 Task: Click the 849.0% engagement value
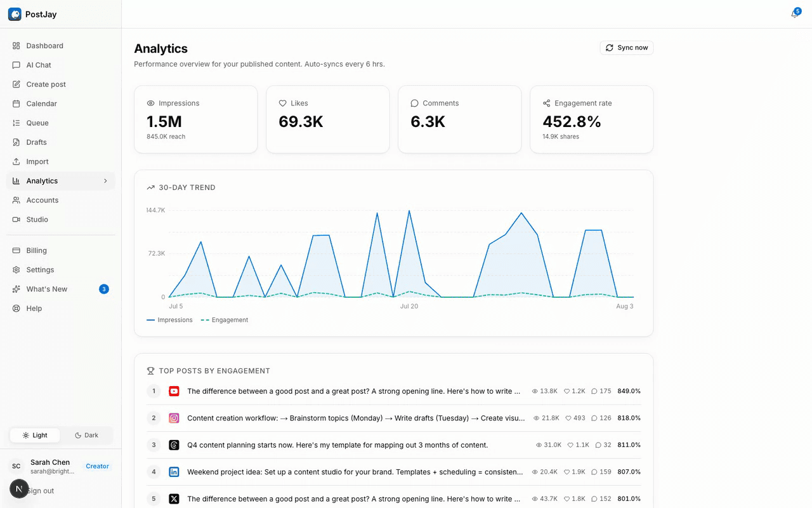(629, 391)
